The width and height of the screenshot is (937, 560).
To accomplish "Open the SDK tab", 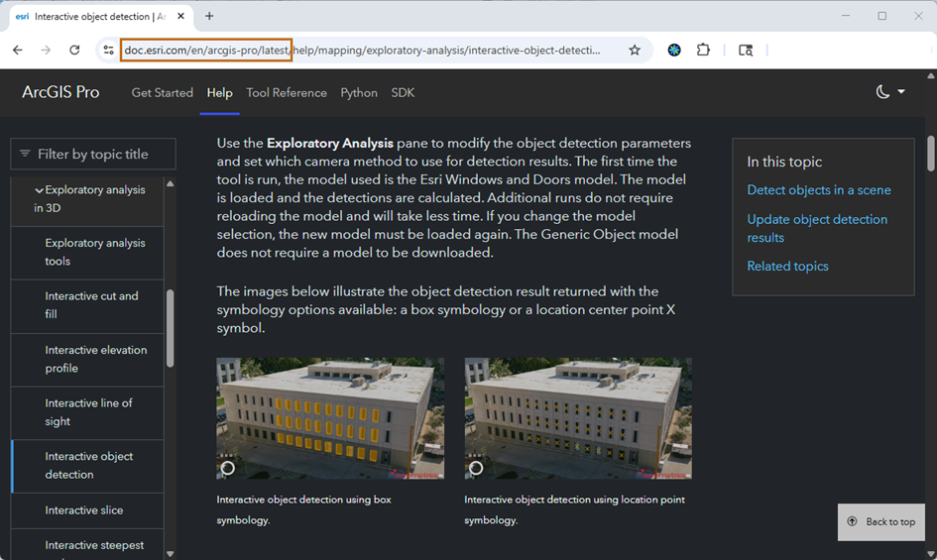I will [403, 92].
